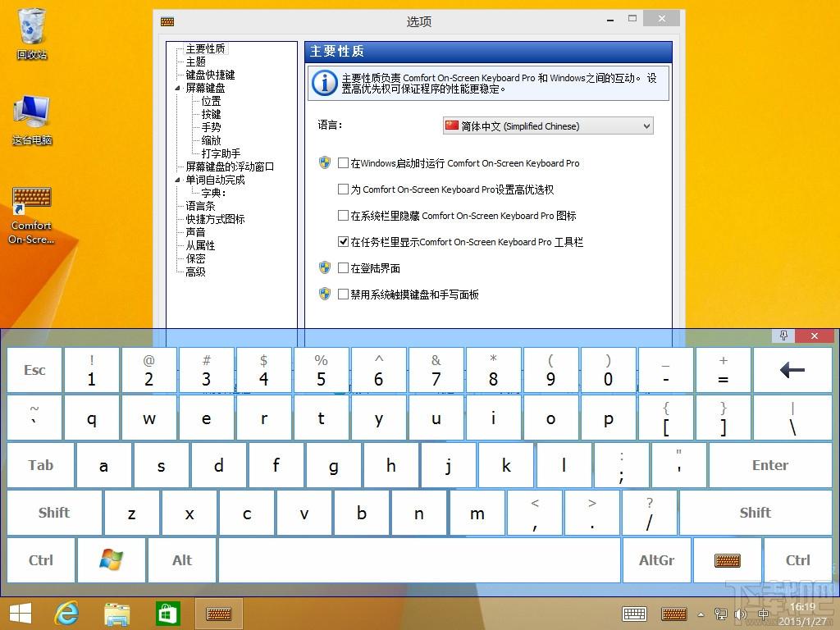Tap the Enter key on the on-screen keyboard
Image resolution: width=840 pixels, height=630 pixels.
pos(770,465)
